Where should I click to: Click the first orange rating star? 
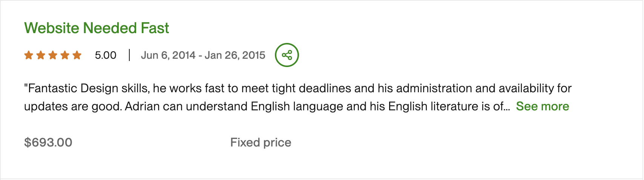[x=29, y=55]
